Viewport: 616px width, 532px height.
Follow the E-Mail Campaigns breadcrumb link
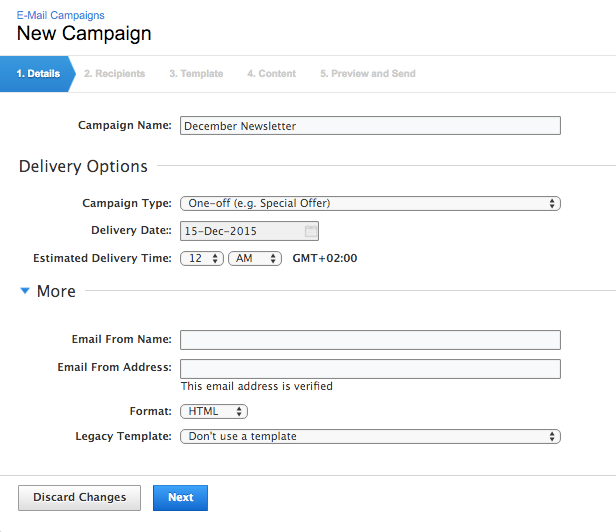pos(60,15)
